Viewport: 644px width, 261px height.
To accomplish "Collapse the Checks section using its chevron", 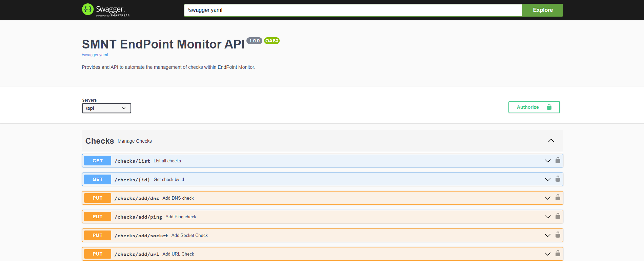I will click(x=551, y=141).
